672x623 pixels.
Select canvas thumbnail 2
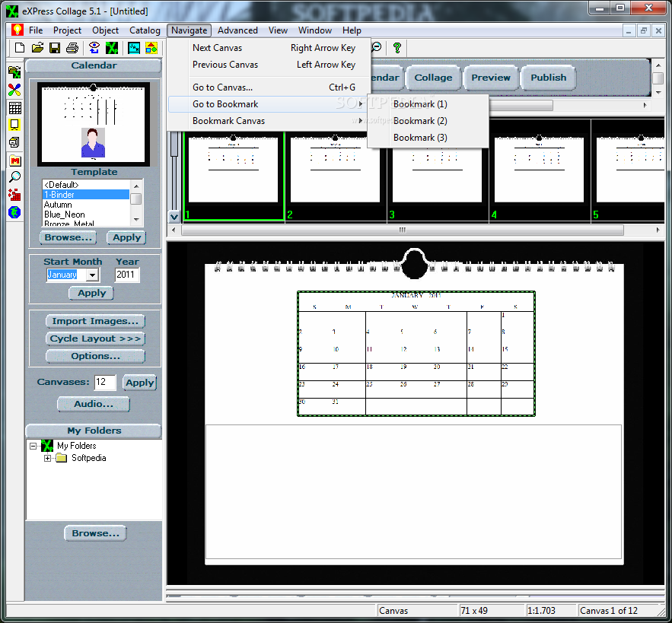point(335,176)
